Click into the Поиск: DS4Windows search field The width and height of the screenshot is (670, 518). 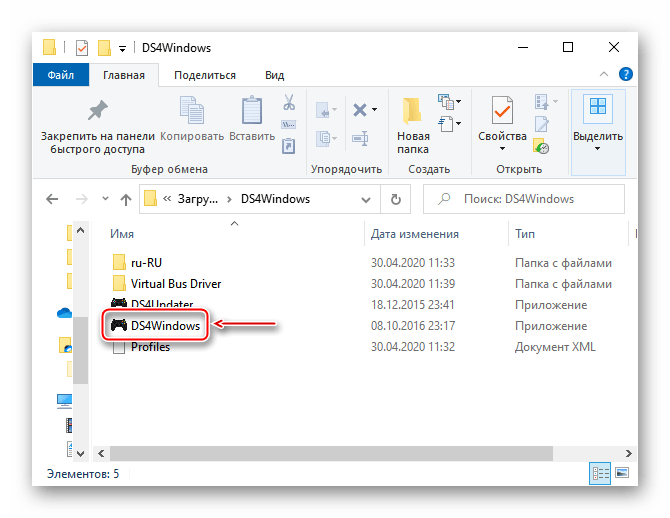pos(524,199)
